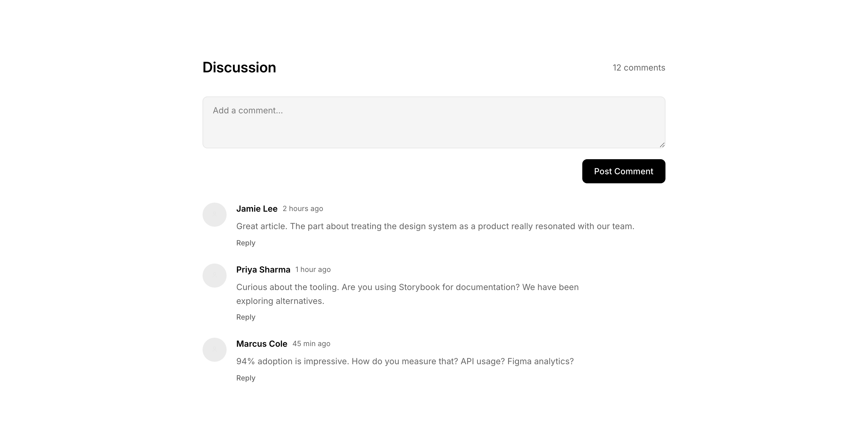Click the Discussion heading

coord(239,68)
